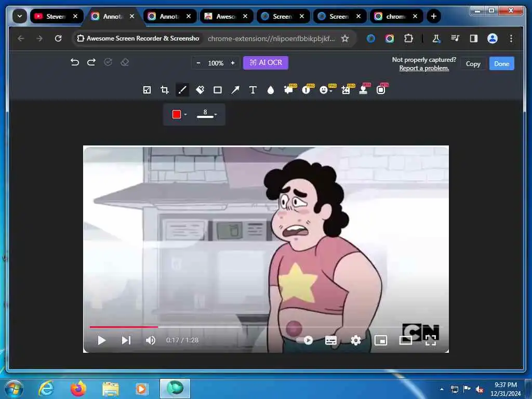532x399 pixels.
Task: Select the resize image tool
Action: coord(147,90)
